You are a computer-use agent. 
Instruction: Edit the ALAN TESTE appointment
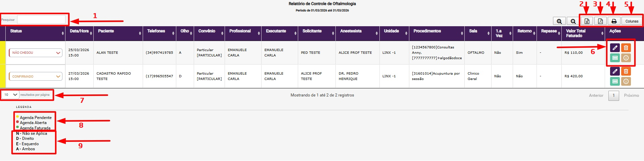615,48
